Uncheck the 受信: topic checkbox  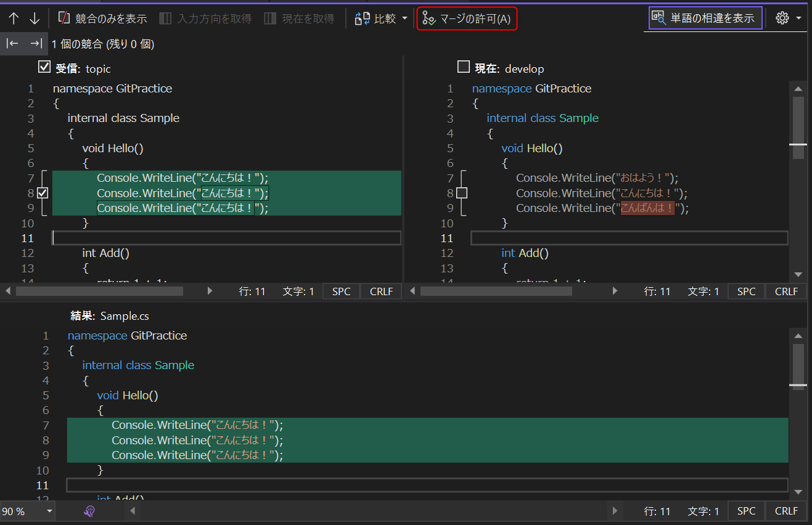[x=44, y=67]
